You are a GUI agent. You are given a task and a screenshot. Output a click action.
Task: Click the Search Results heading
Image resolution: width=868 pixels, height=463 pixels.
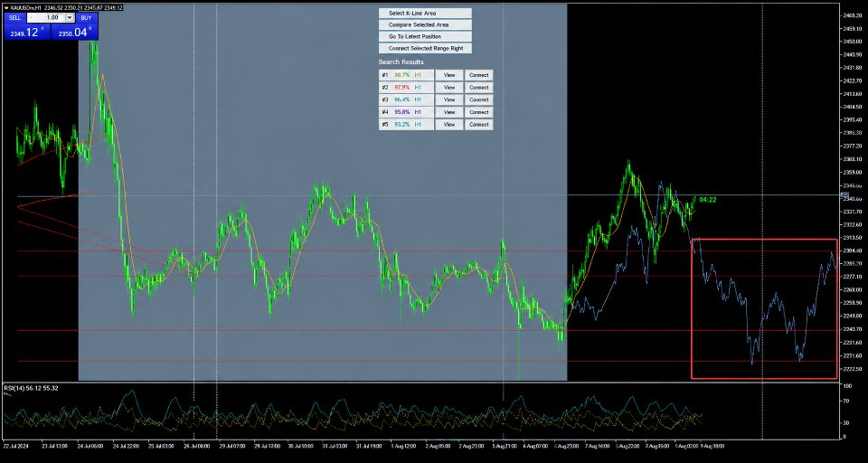(x=401, y=62)
